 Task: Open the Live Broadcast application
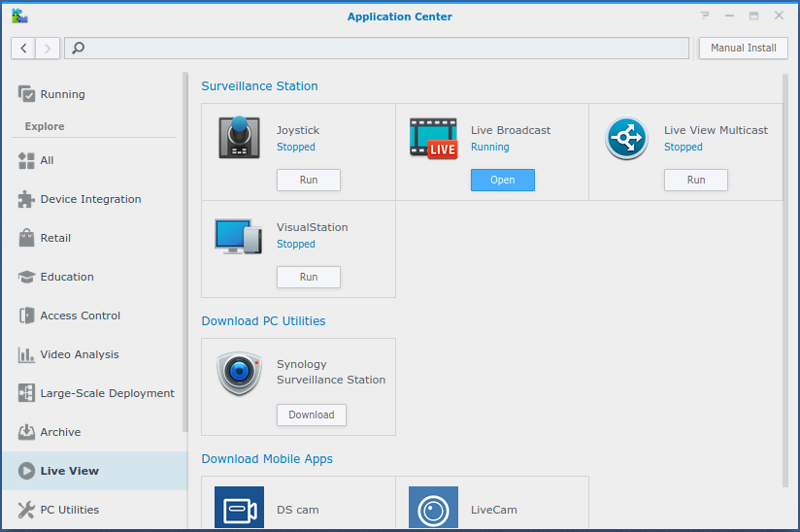coord(503,180)
